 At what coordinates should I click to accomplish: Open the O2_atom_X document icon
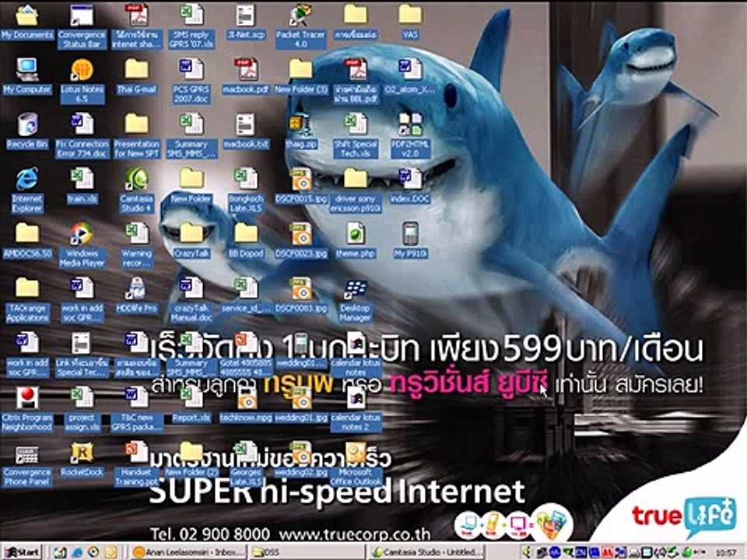pos(410,77)
